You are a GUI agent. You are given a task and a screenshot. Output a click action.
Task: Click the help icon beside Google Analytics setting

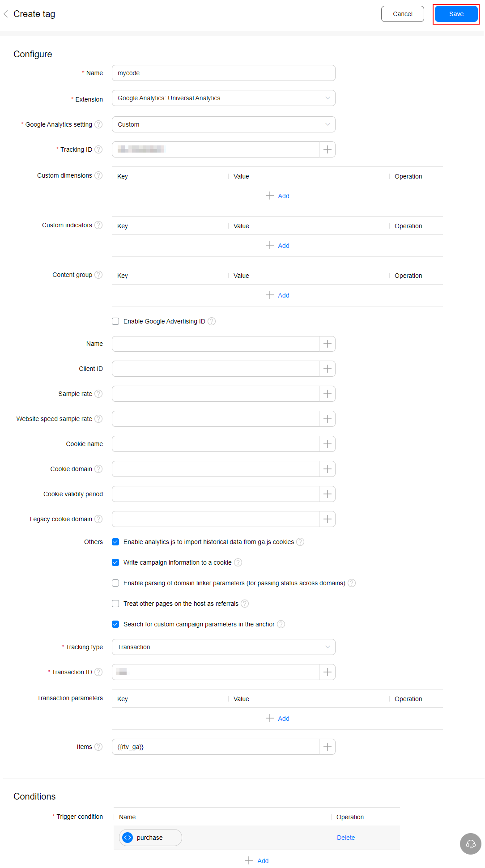pyautogui.click(x=98, y=124)
